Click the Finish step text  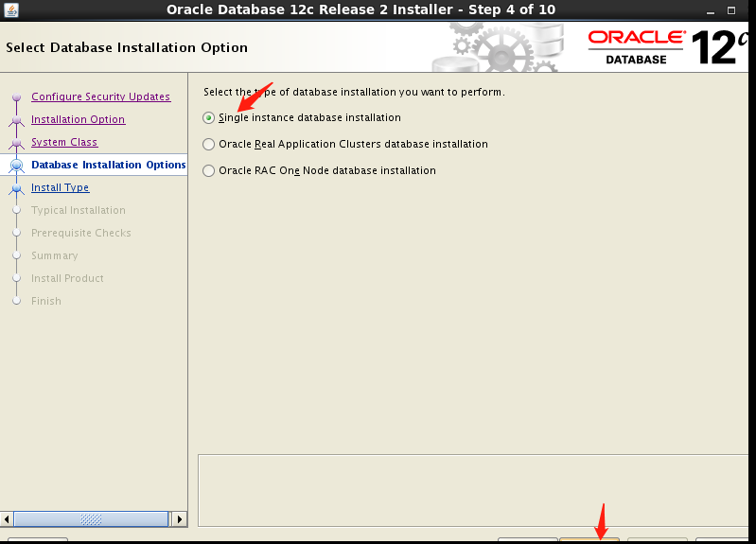click(x=46, y=301)
